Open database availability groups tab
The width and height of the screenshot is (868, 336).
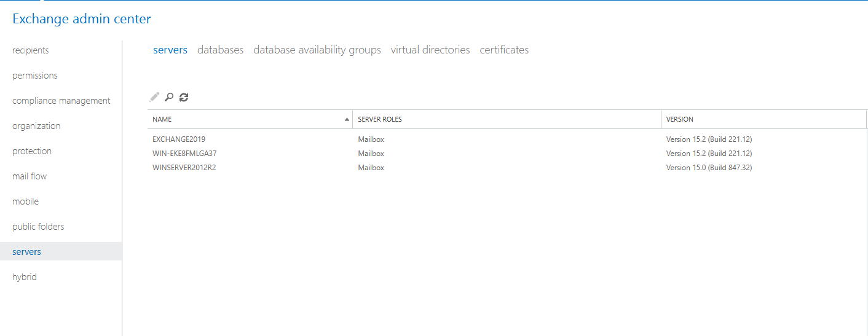point(317,50)
